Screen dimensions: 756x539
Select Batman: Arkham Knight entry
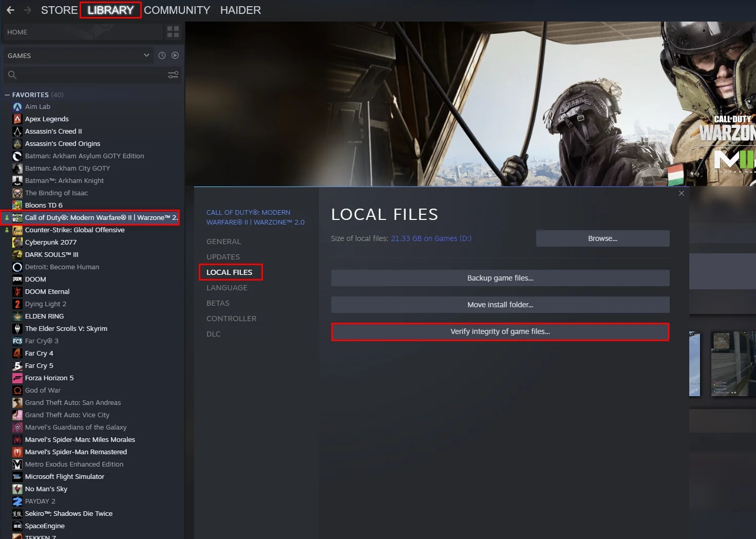(x=64, y=181)
